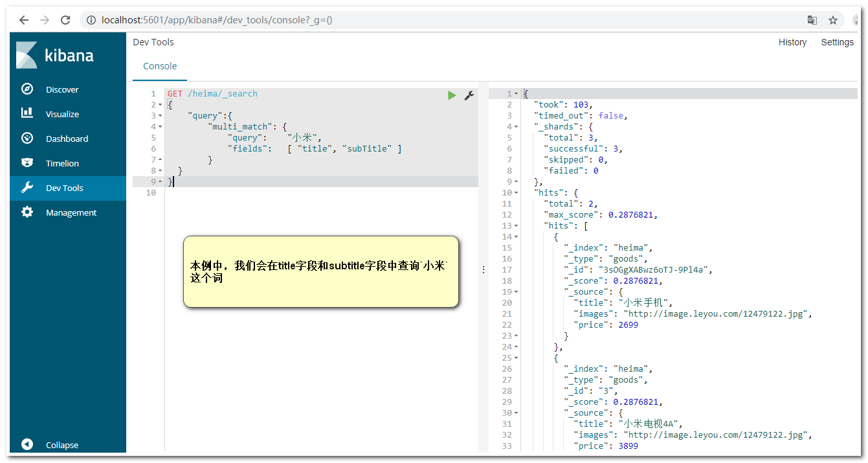Click the pane resize handle dots
The width and height of the screenshot is (868, 463).
[484, 270]
